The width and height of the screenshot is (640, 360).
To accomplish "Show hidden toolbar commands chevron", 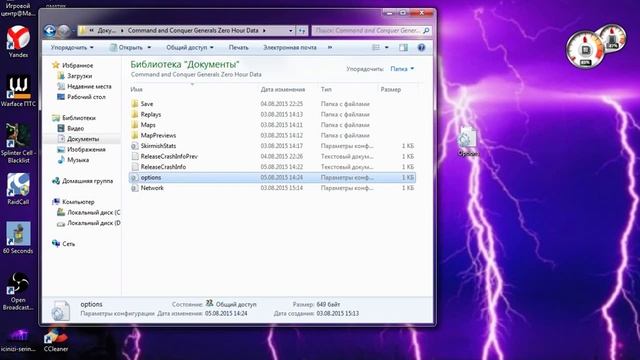I will click(330, 47).
